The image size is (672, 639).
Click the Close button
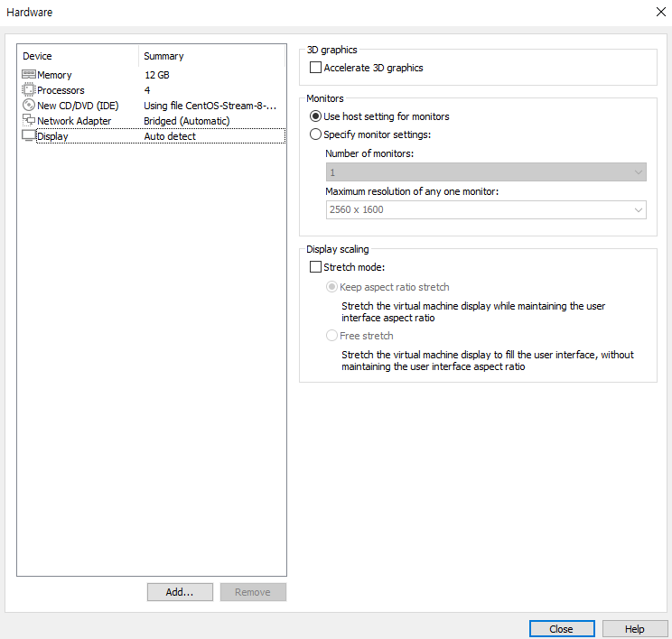[562, 629]
